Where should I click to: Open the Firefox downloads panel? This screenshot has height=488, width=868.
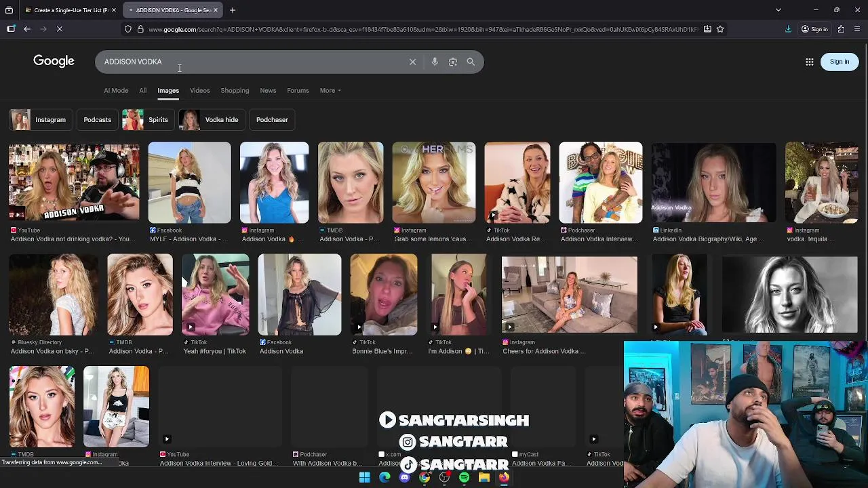click(788, 29)
